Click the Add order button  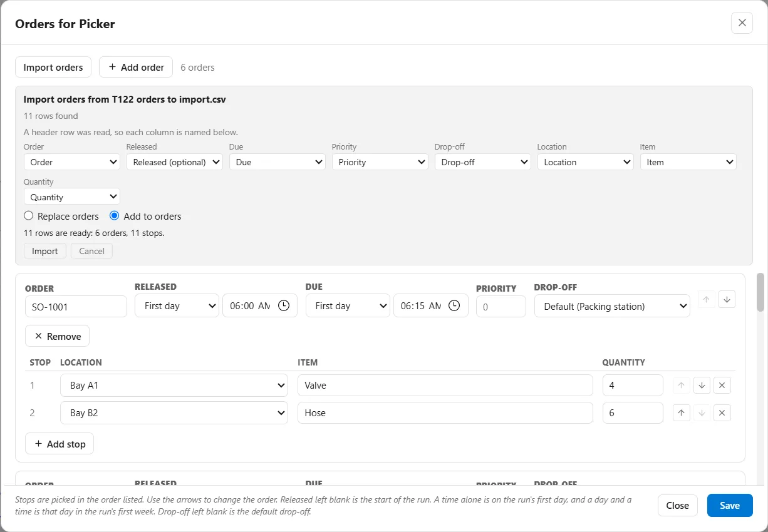pos(136,67)
